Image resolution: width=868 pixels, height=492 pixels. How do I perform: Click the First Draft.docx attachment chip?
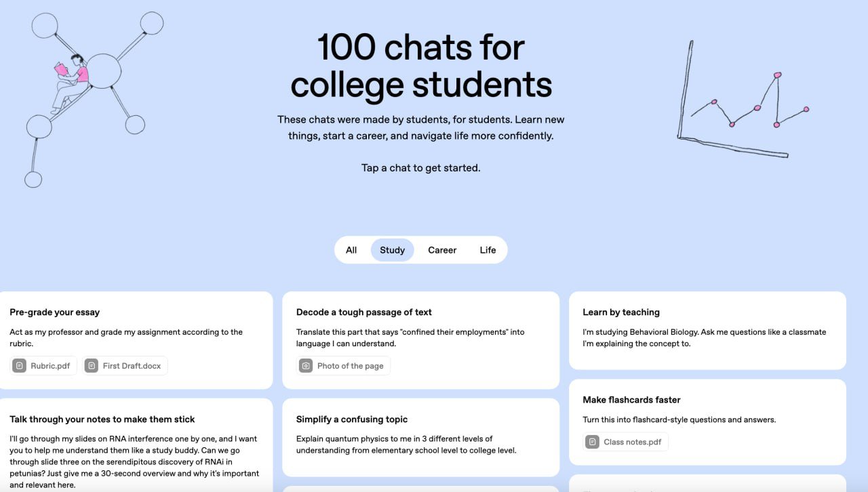tap(124, 365)
